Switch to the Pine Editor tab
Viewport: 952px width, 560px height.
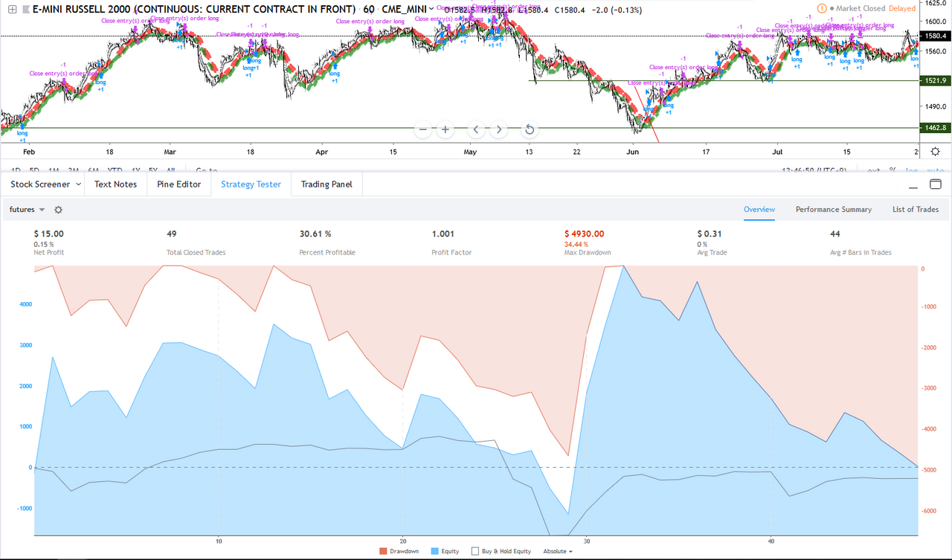pos(178,184)
